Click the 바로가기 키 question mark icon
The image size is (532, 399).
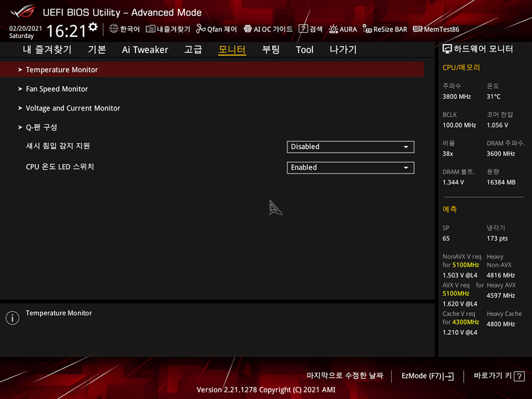(519, 376)
